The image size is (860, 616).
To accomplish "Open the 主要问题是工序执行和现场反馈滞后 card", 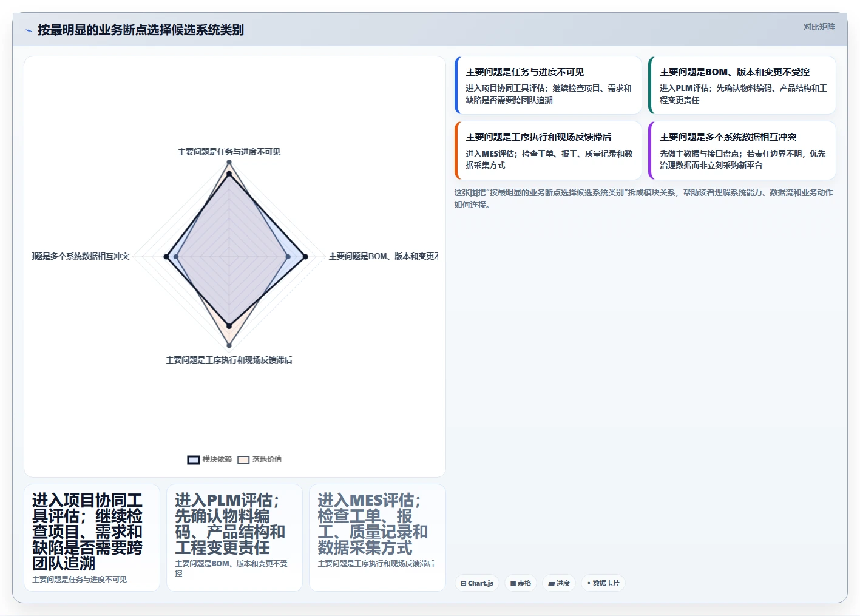I will pyautogui.click(x=548, y=151).
